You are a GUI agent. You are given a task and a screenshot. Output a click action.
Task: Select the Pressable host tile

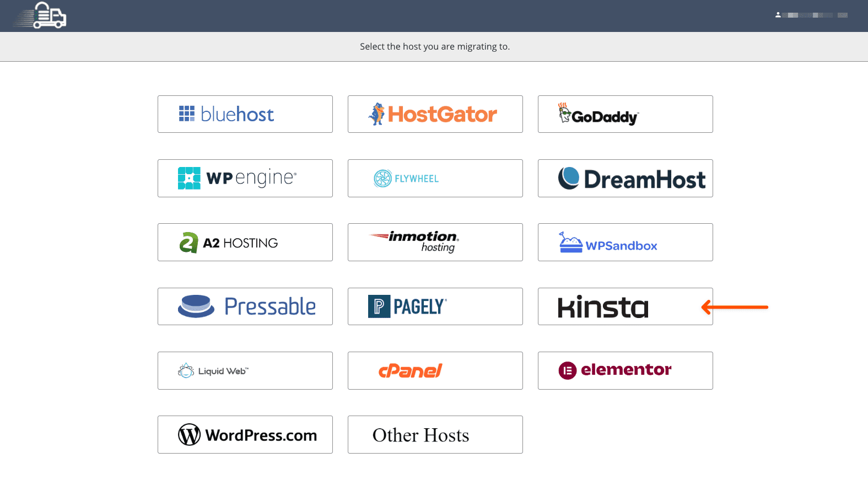(245, 306)
